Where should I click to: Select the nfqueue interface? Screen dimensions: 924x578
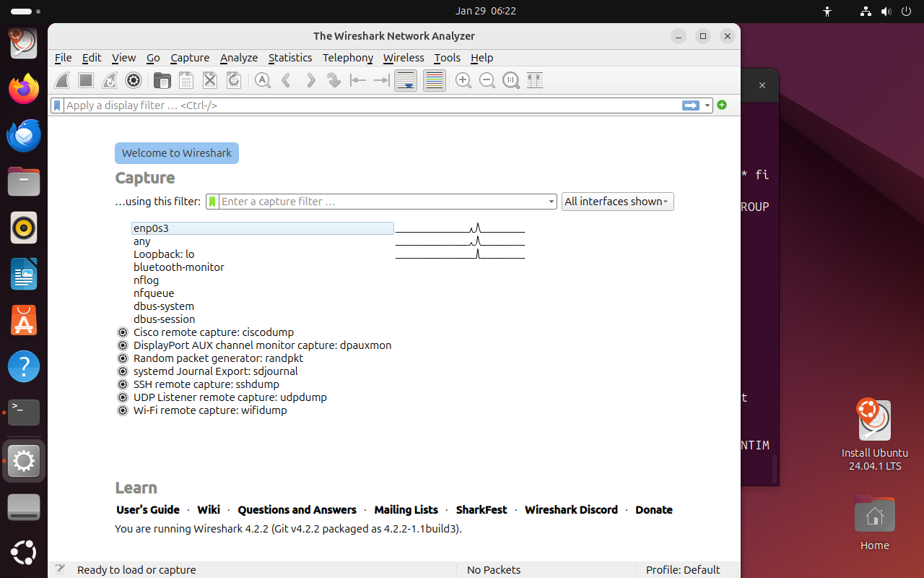point(263,293)
